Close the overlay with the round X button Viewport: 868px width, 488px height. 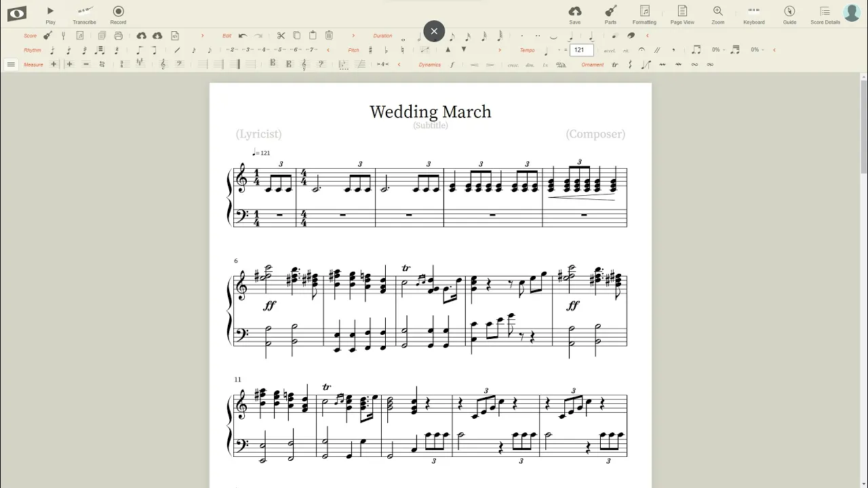[x=434, y=31]
